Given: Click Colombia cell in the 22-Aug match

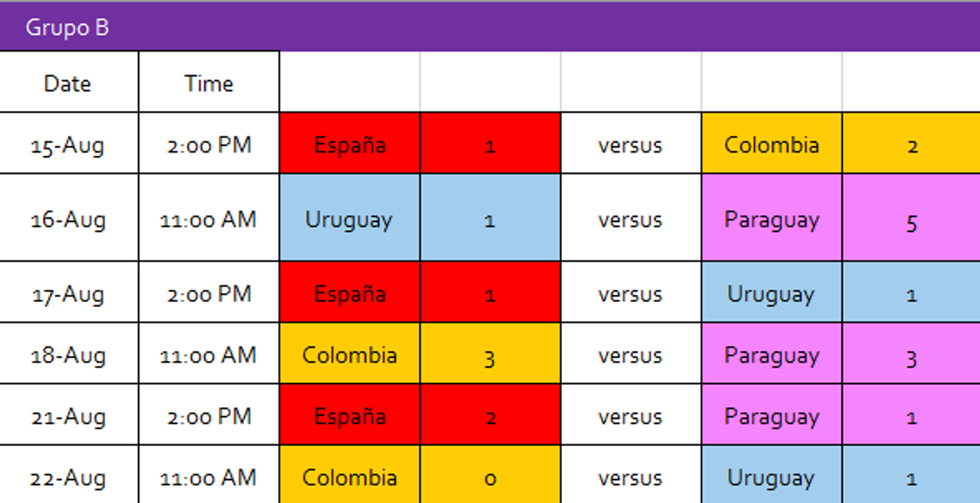Looking at the screenshot, I should click(x=350, y=477).
